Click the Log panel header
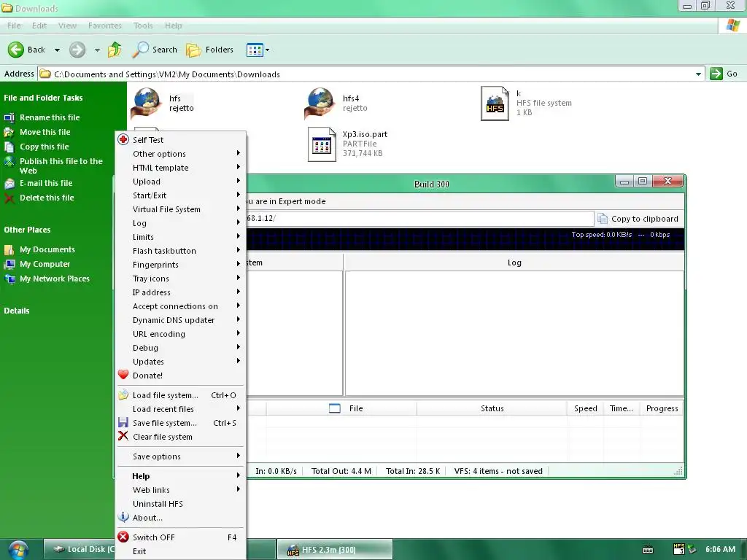Screen dimensions: 747x560 (514, 262)
